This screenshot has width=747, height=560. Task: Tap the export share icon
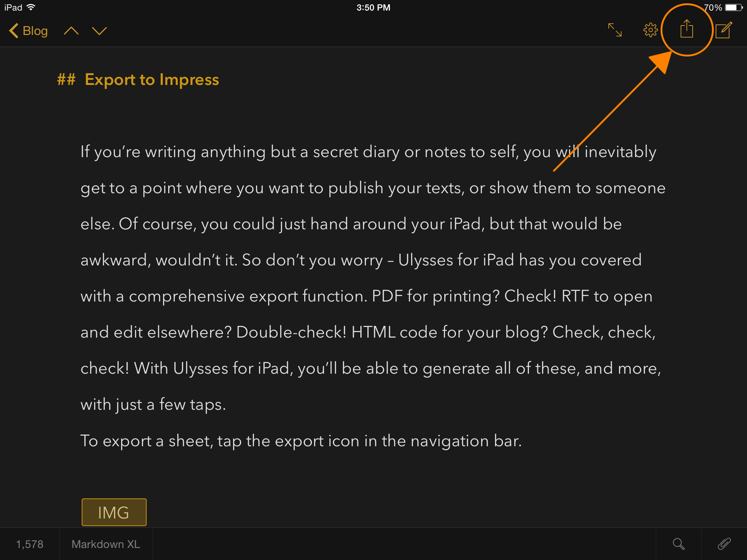(686, 29)
